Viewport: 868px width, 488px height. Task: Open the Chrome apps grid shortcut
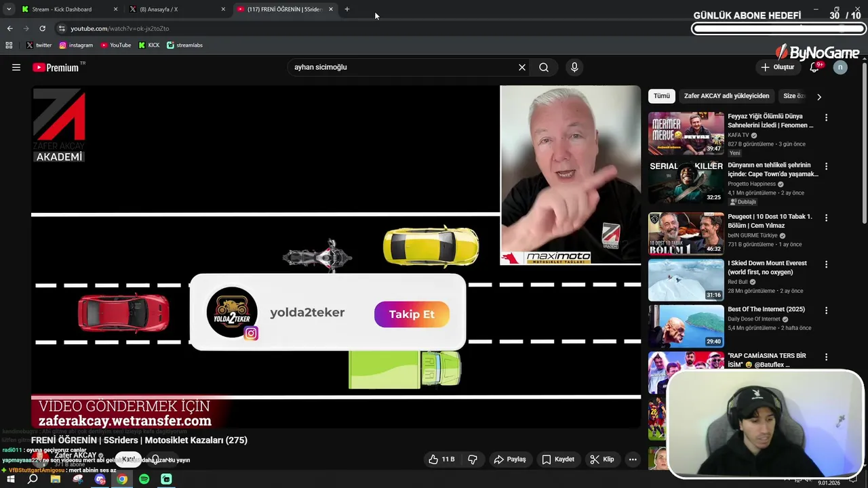tap(9, 45)
